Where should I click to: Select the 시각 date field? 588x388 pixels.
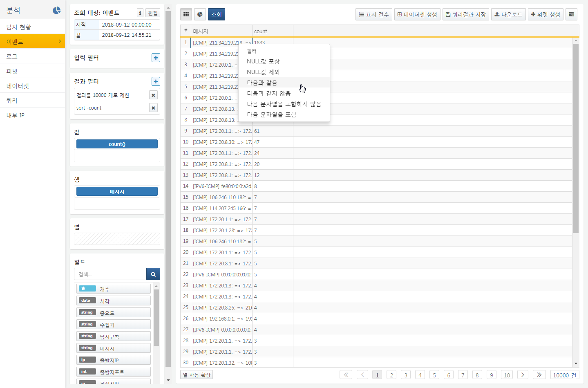tap(114, 301)
